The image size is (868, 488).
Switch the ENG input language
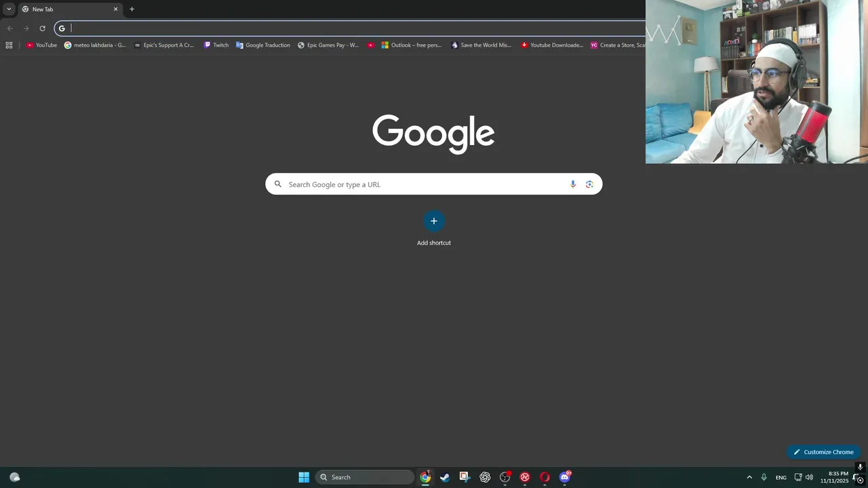pos(781,477)
